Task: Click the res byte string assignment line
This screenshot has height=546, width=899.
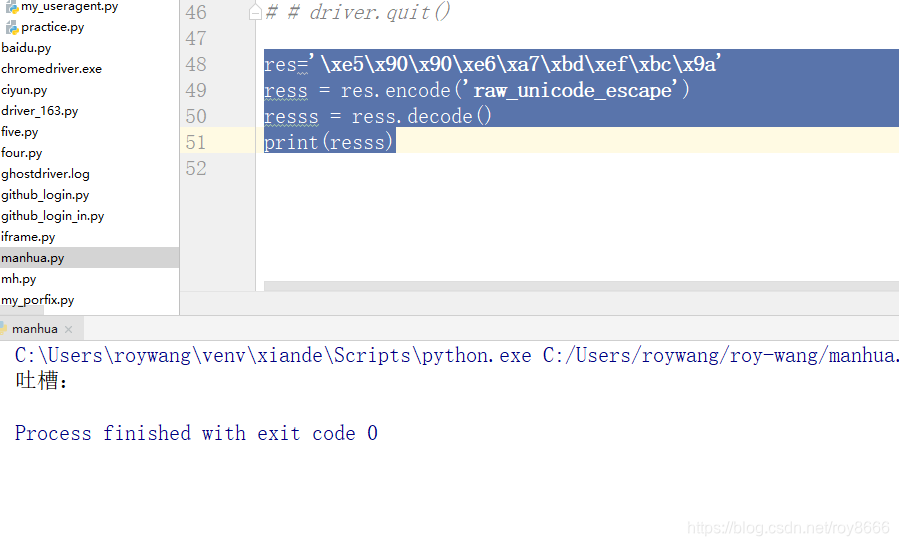Action: pos(493,64)
